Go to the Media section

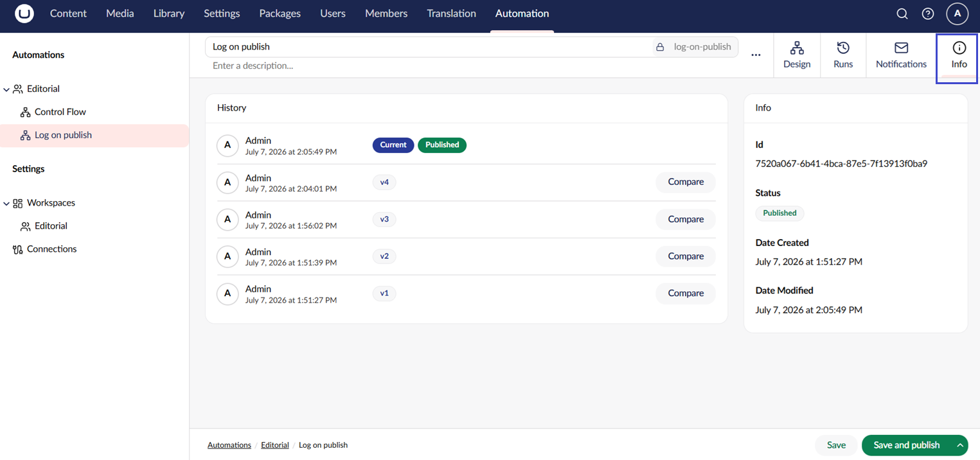tap(120, 13)
